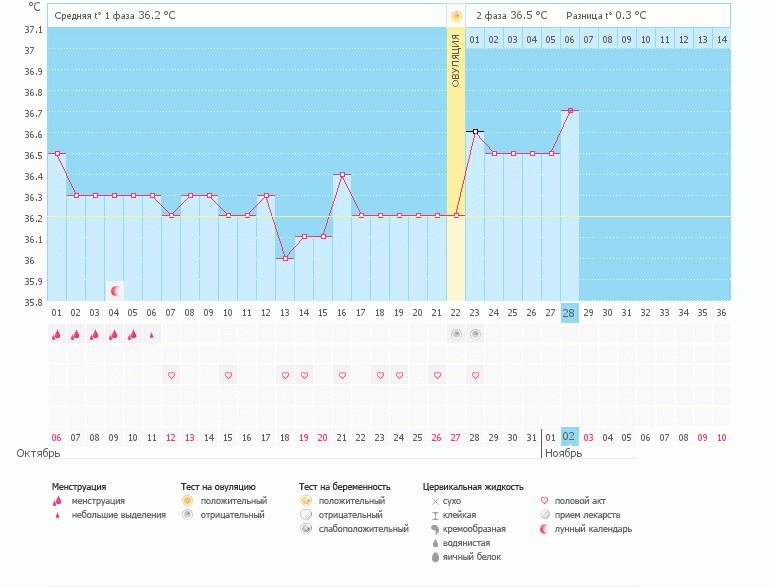
Task: Click the negative ovulation test icon under day 23
Action: [x=475, y=335]
